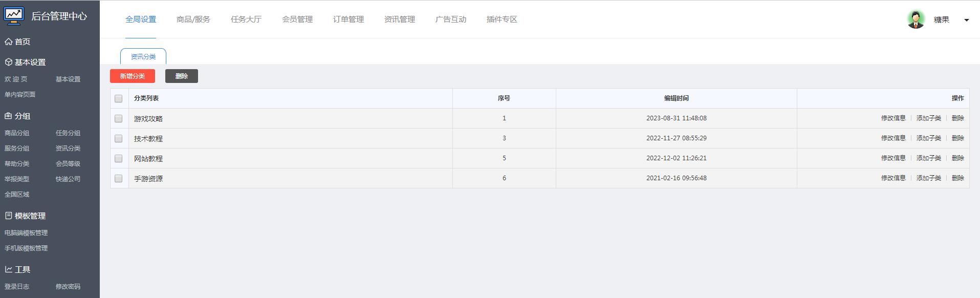Screen dimensions: 980x298
Task: Click the briefcase icon beside 分组
Action: tap(8, 116)
